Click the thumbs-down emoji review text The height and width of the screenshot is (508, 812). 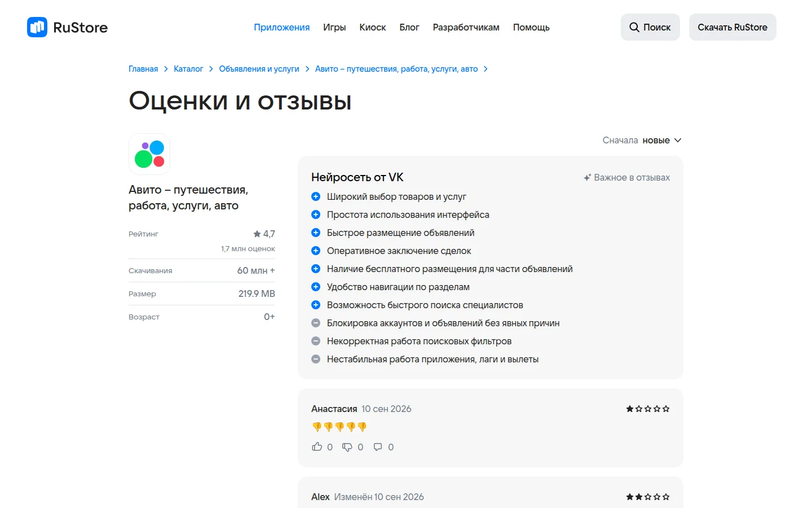click(339, 427)
